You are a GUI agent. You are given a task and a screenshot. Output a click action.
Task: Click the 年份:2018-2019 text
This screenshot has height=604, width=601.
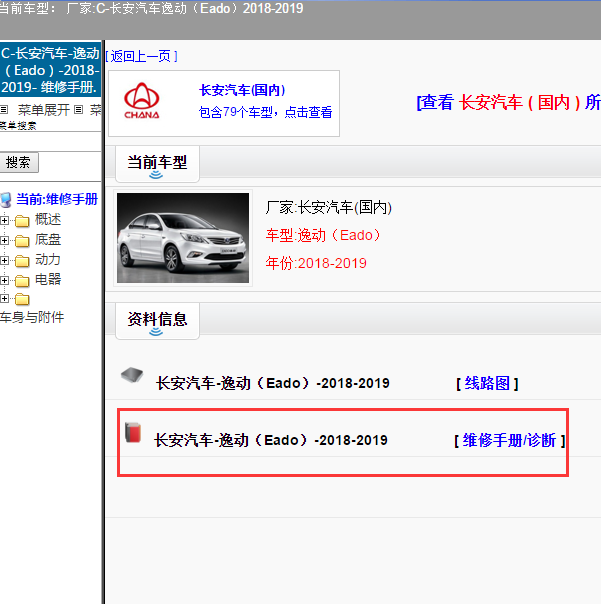click(x=316, y=263)
